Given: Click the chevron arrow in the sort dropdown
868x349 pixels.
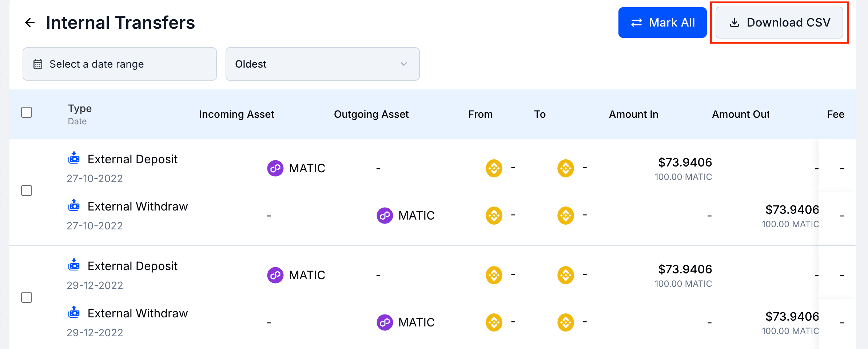Looking at the screenshot, I should [403, 64].
